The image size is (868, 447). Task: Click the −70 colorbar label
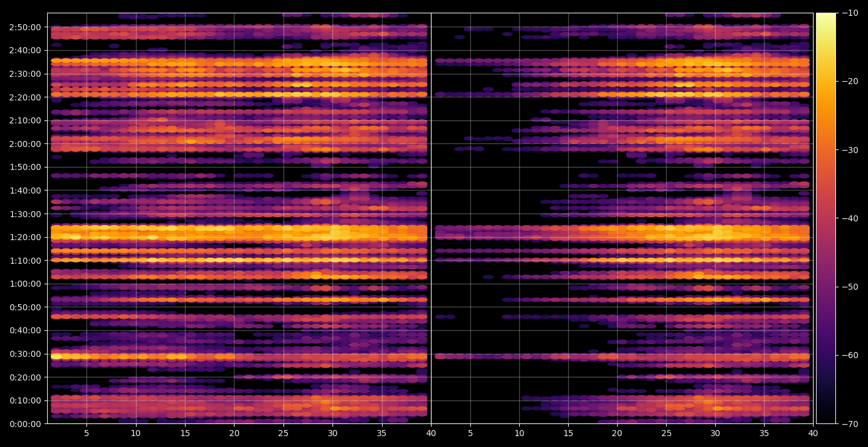(849, 424)
